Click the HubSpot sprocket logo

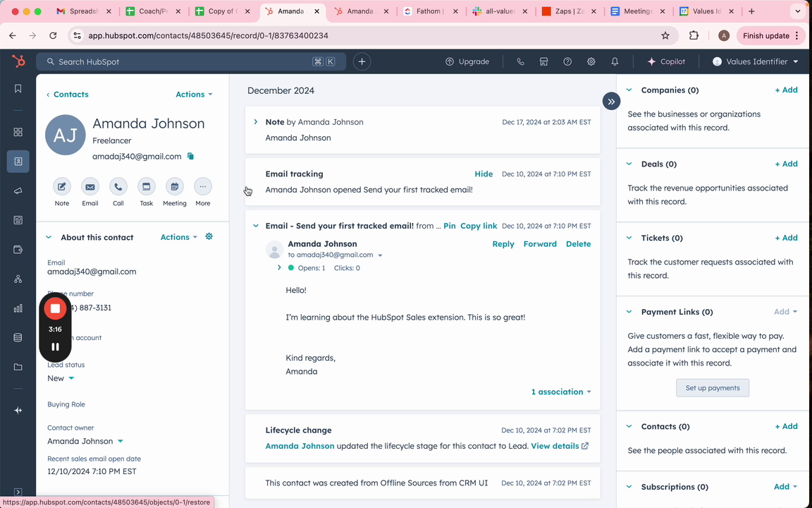(18, 61)
